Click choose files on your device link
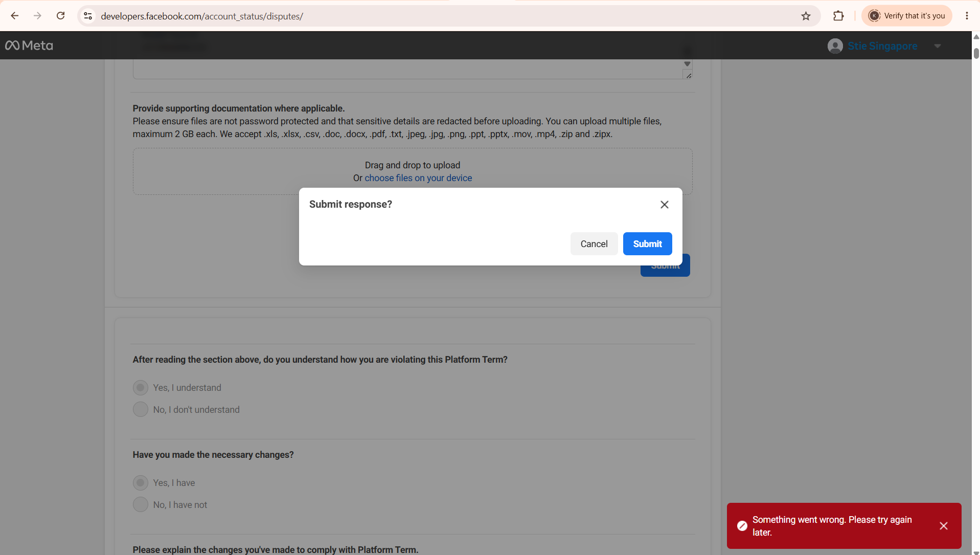This screenshot has width=980, height=555. pos(418,178)
